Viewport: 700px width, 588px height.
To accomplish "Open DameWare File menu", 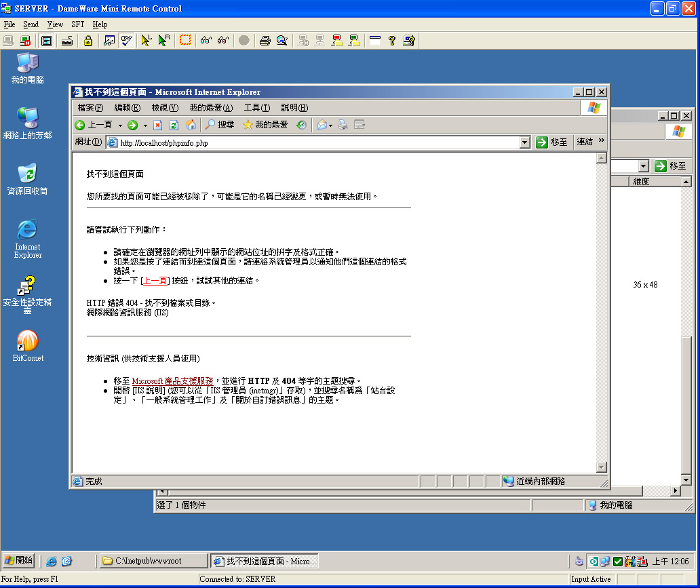I will pyautogui.click(x=9, y=24).
